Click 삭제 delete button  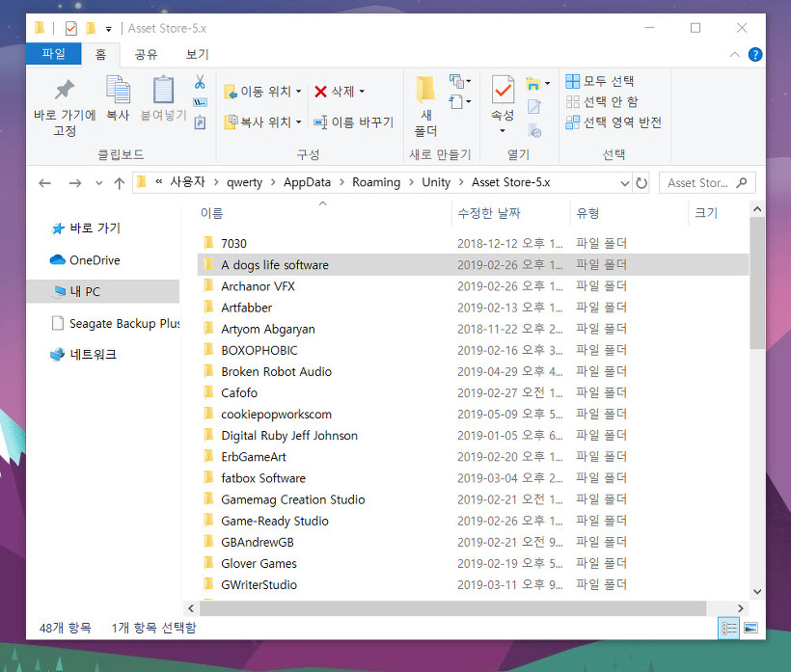point(334,92)
